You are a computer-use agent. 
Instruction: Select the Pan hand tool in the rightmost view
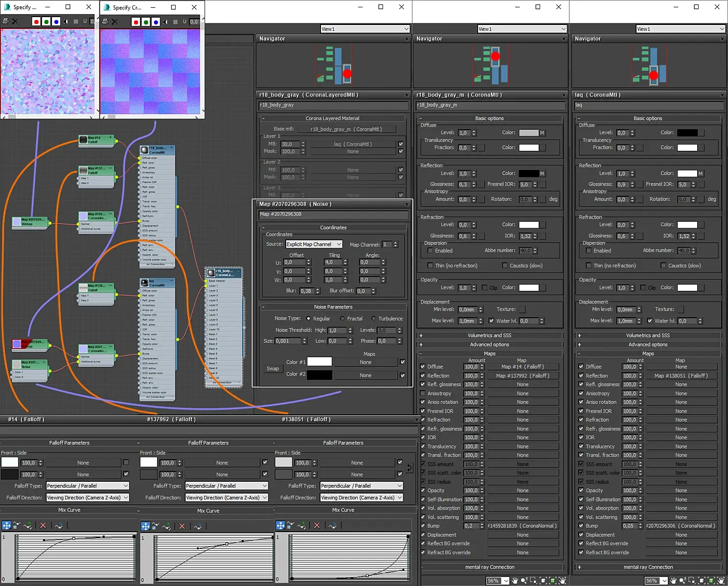click(x=673, y=581)
